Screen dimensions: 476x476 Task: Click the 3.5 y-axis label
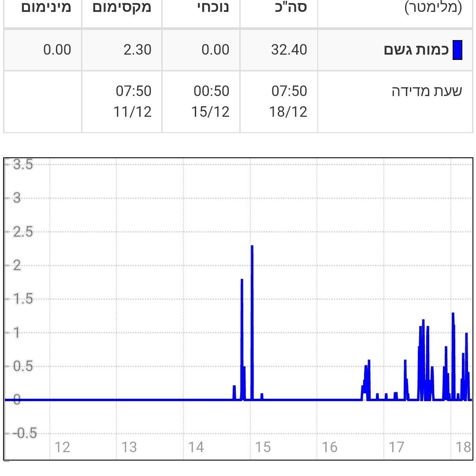tap(23, 165)
